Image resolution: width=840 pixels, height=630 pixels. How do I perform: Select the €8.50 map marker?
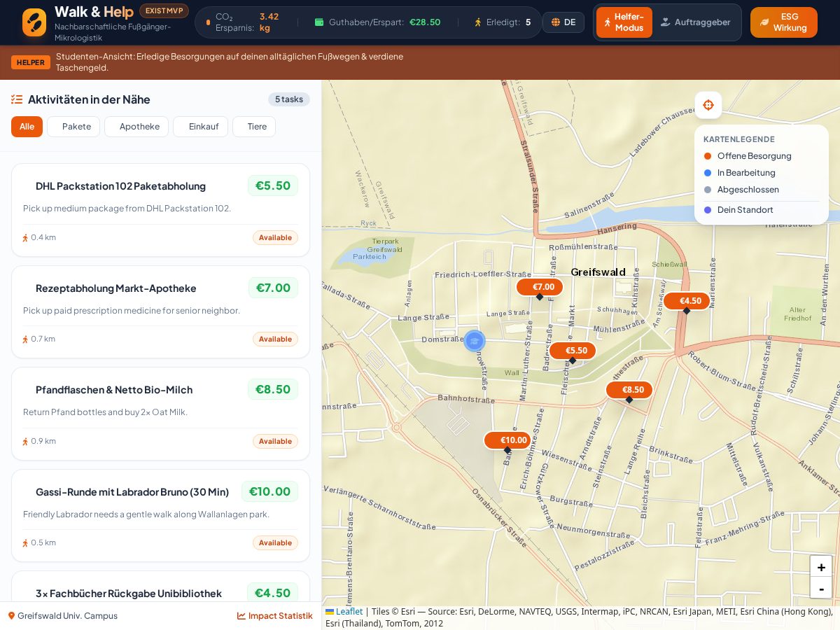(x=629, y=390)
